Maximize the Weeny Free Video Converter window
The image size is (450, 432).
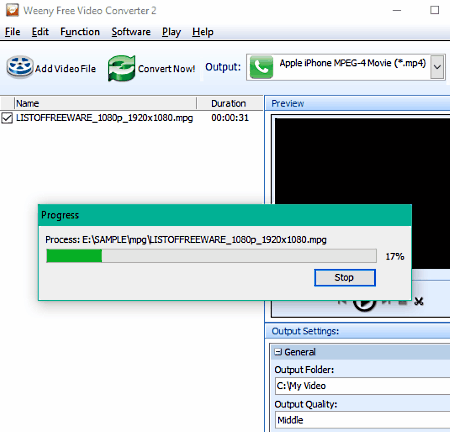[434, 10]
